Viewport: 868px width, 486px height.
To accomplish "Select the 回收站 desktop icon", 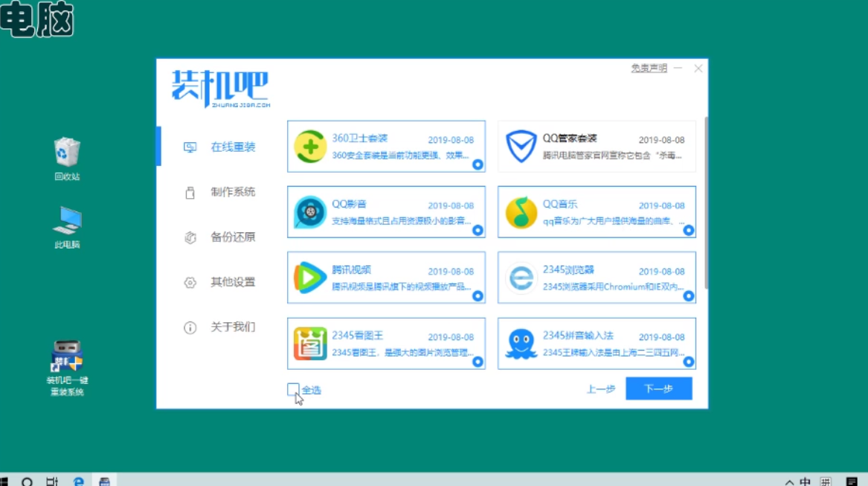I will coord(67,159).
